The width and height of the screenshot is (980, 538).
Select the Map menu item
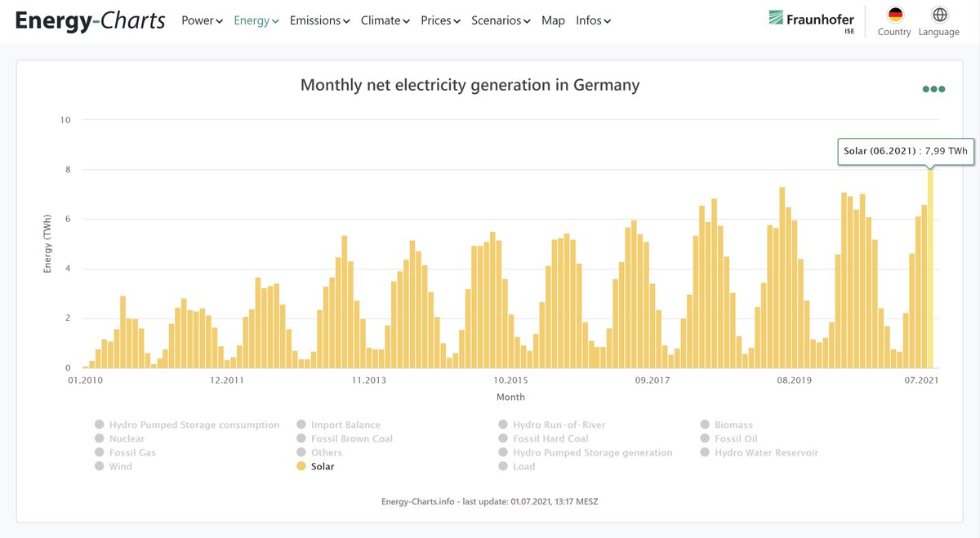tap(553, 20)
